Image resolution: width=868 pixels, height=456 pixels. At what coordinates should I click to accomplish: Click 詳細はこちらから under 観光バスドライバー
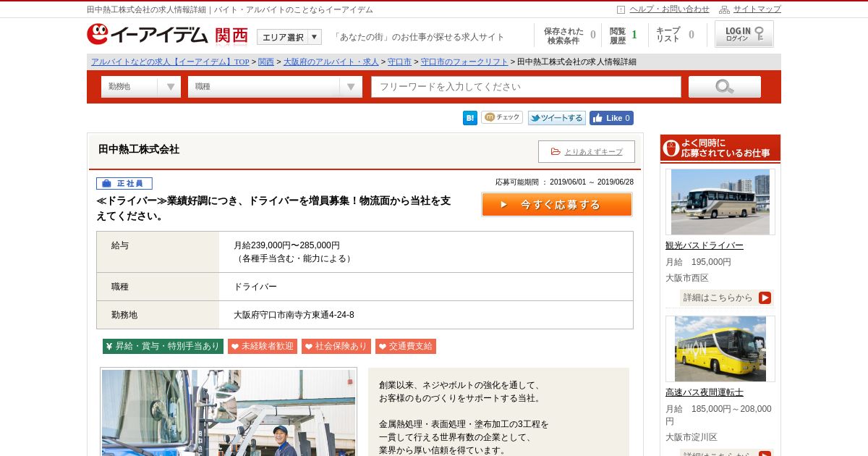pyautogui.click(x=726, y=297)
